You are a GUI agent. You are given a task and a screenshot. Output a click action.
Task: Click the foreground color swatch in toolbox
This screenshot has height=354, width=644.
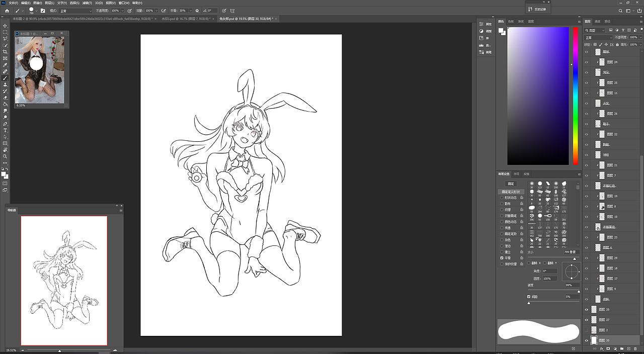pos(4,174)
